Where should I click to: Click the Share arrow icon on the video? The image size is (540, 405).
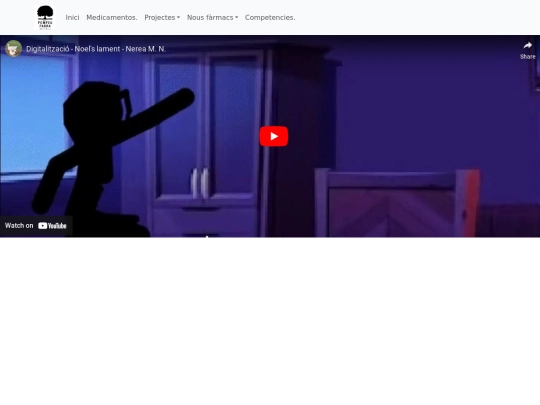[x=528, y=45]
